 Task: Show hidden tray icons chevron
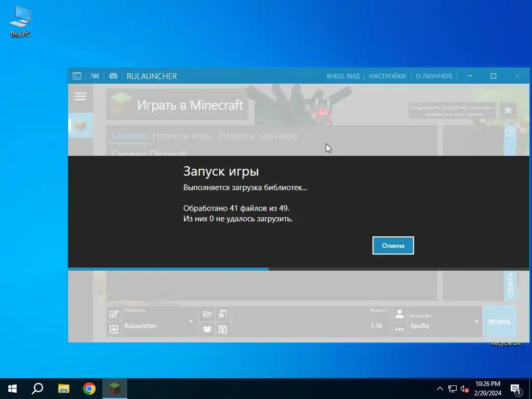coord(440,389)
